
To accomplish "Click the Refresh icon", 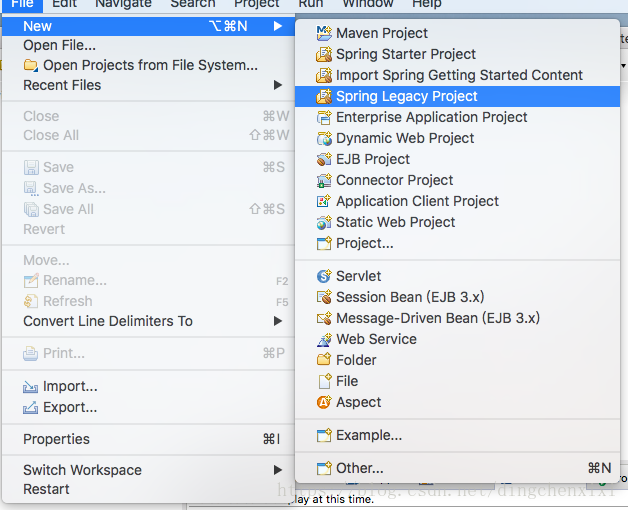I will click(31, 301).
